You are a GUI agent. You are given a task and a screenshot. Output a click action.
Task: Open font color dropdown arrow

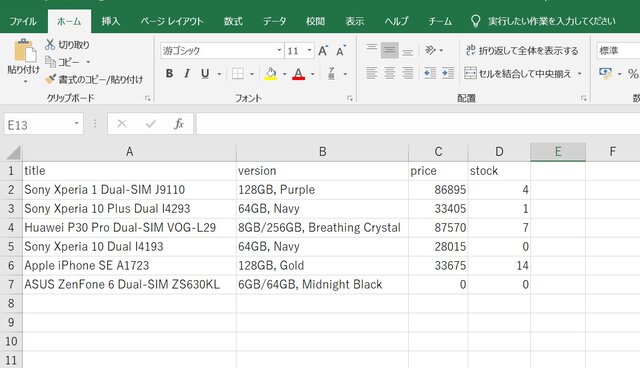point(312,74)
